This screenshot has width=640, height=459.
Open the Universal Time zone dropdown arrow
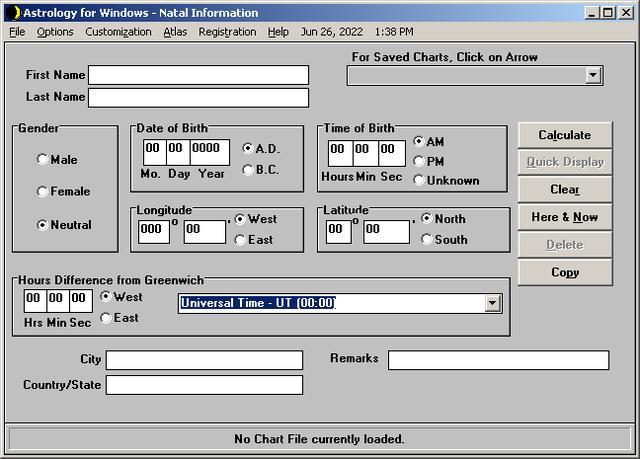[492, 303]
